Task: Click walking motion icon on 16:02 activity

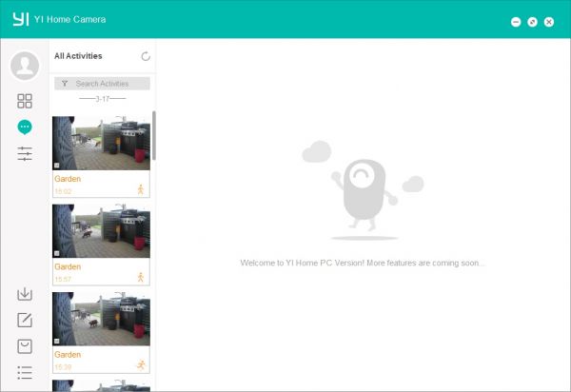Action: pyautogui.click(x=141, y=189)
